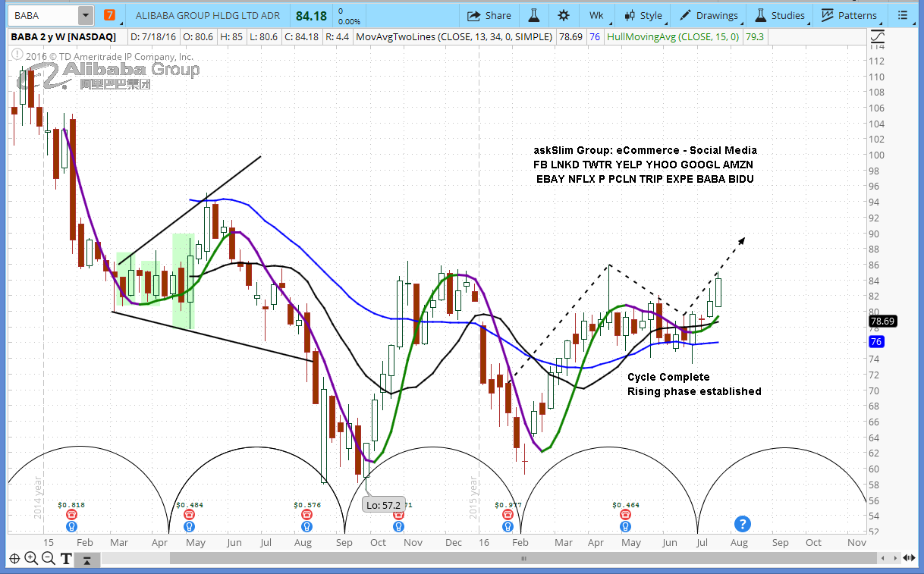The image size is (924, 574).
Task: Click the blue question mark icon near Aug
Action: pyautogui.click(x=742, y=523)
